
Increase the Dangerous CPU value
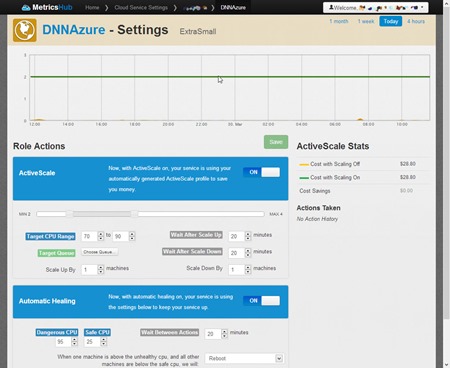75,339
